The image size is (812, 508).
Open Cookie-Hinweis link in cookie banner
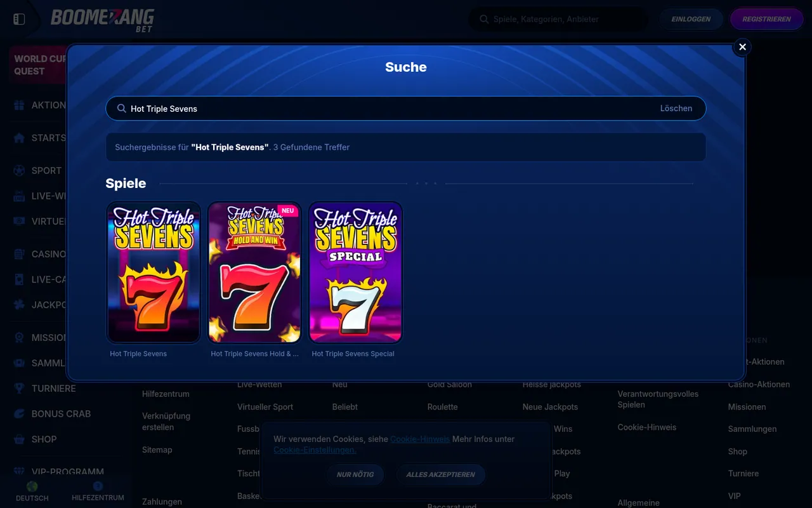420,439
